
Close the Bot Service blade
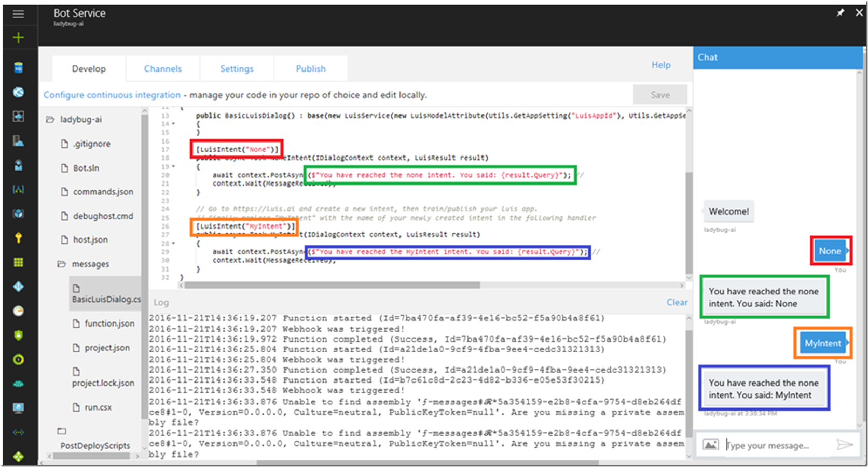pyautogui.click(x=859, y=12)
